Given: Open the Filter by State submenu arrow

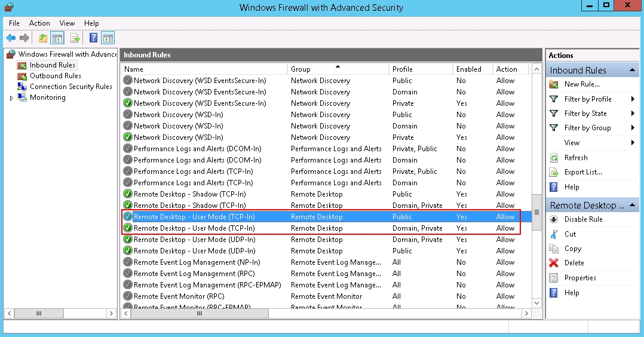Looking at the screenshot, I should point(633,114).
